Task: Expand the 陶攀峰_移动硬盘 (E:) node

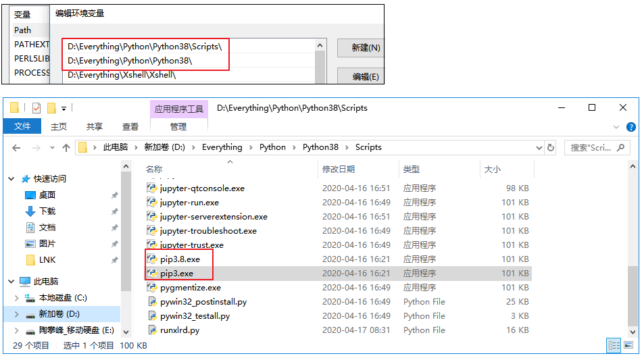Action: [16, 330]
